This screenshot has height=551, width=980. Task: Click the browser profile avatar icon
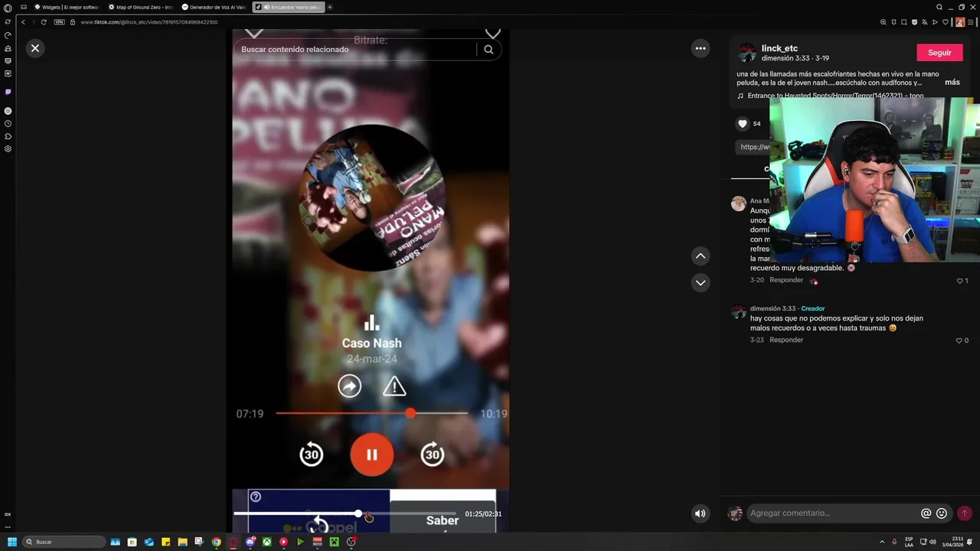pos(960,22)
